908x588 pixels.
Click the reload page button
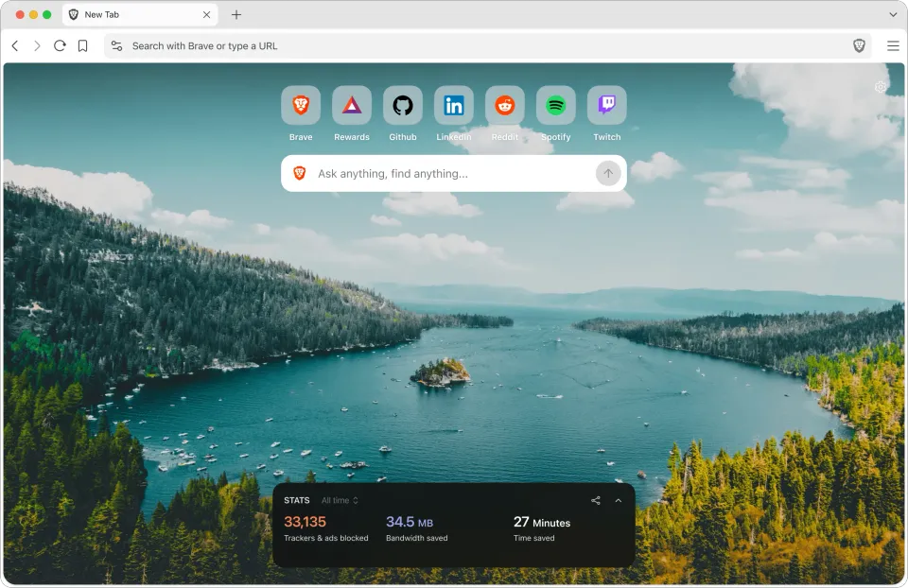[x=60, y=45]
